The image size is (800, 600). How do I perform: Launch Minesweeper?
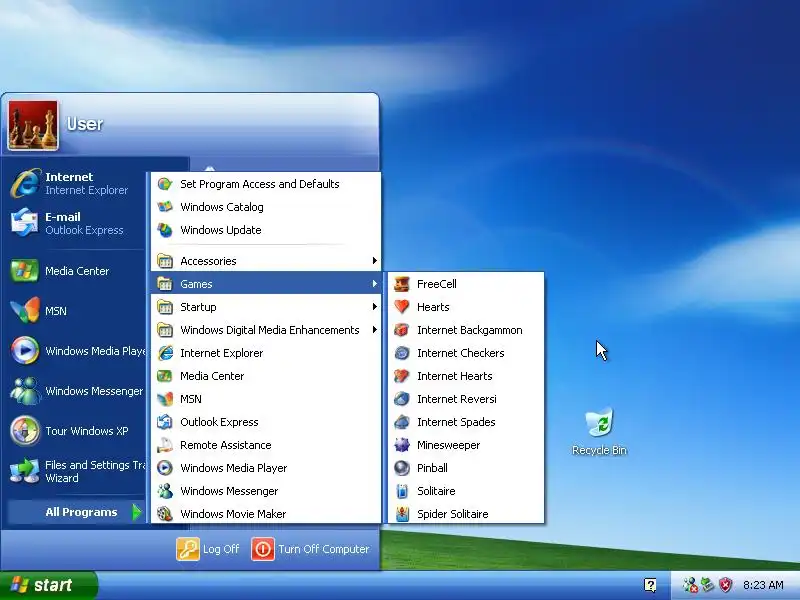point(466,445)
